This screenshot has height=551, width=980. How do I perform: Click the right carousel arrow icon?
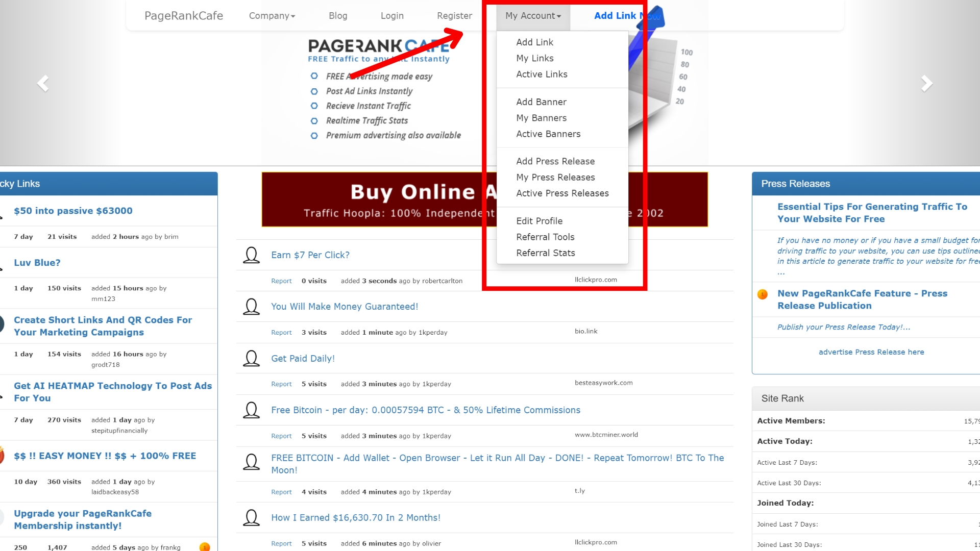point(926,84)
